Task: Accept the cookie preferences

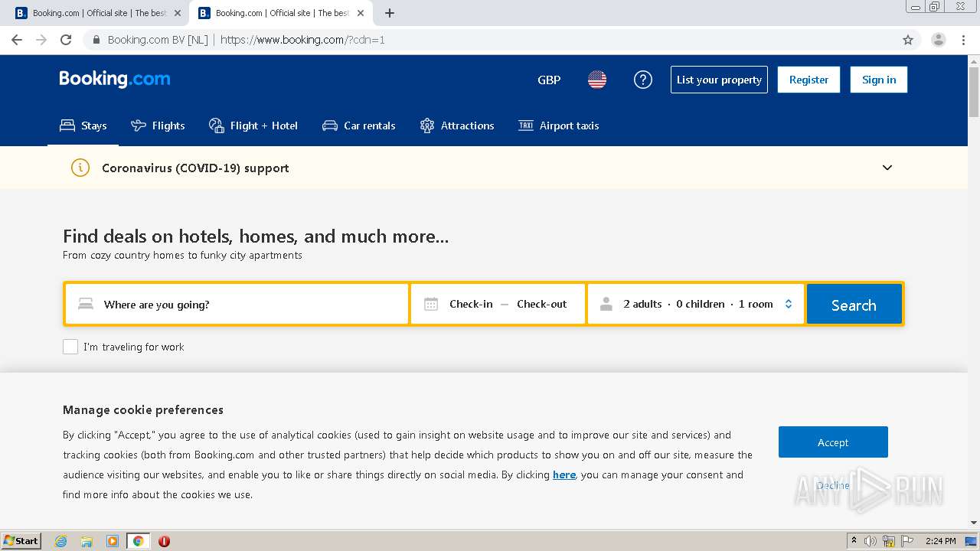Action: (x=833, y=442)
